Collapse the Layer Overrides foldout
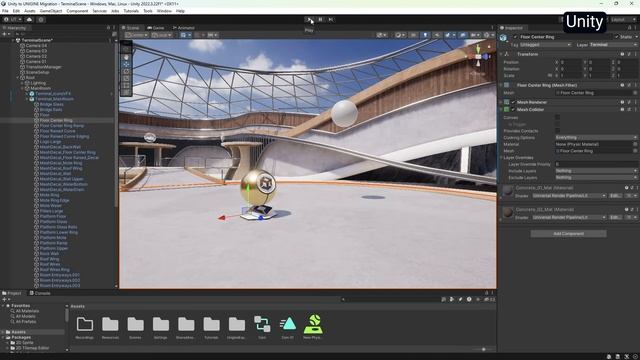 coord(502,158)
